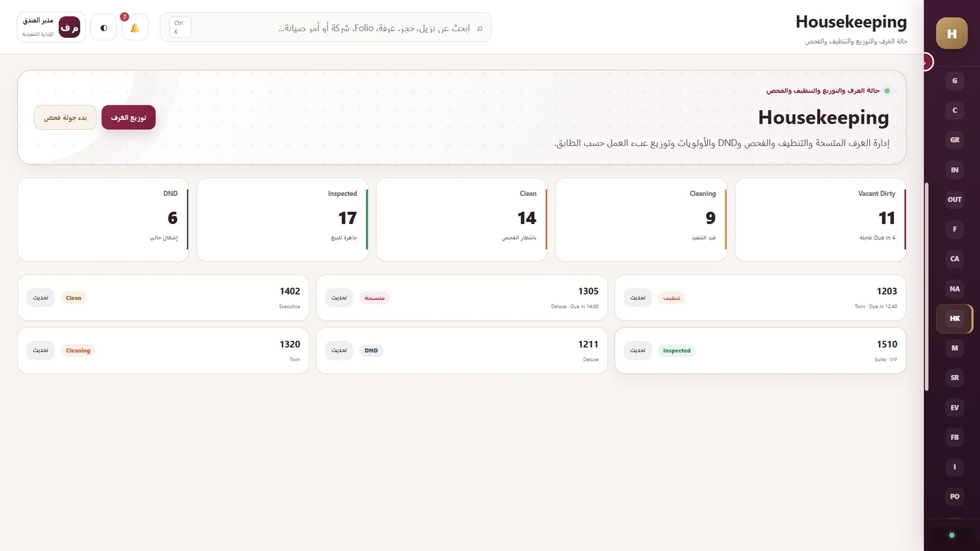This screenshot has height=551, width=980.
Task: Open the SR sidebar item
Action: 954,378
